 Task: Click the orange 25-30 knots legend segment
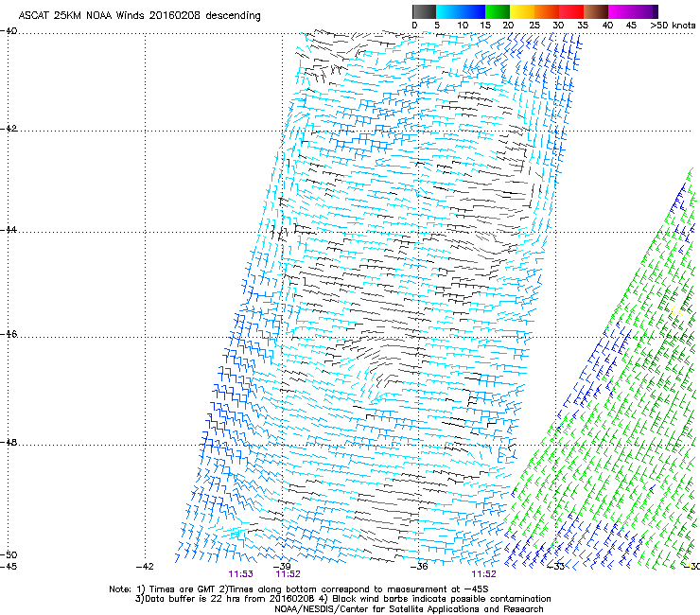(x=547, y=11)
